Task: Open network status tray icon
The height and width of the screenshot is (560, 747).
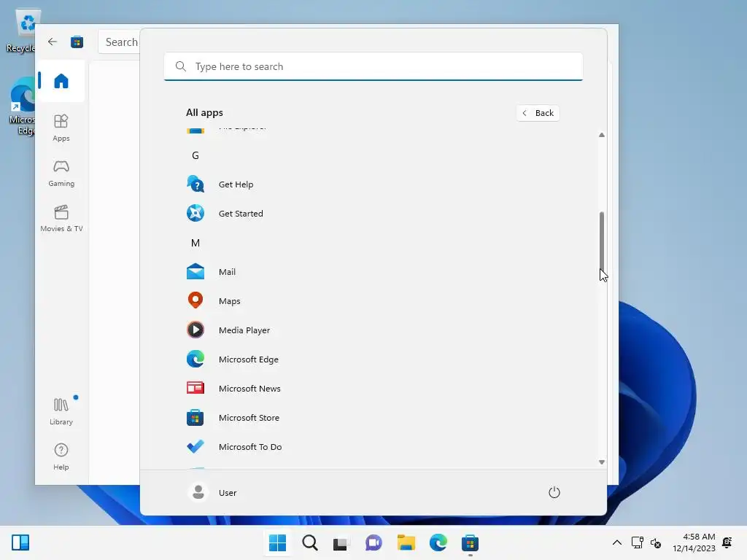Action: [x=637, y=542]
